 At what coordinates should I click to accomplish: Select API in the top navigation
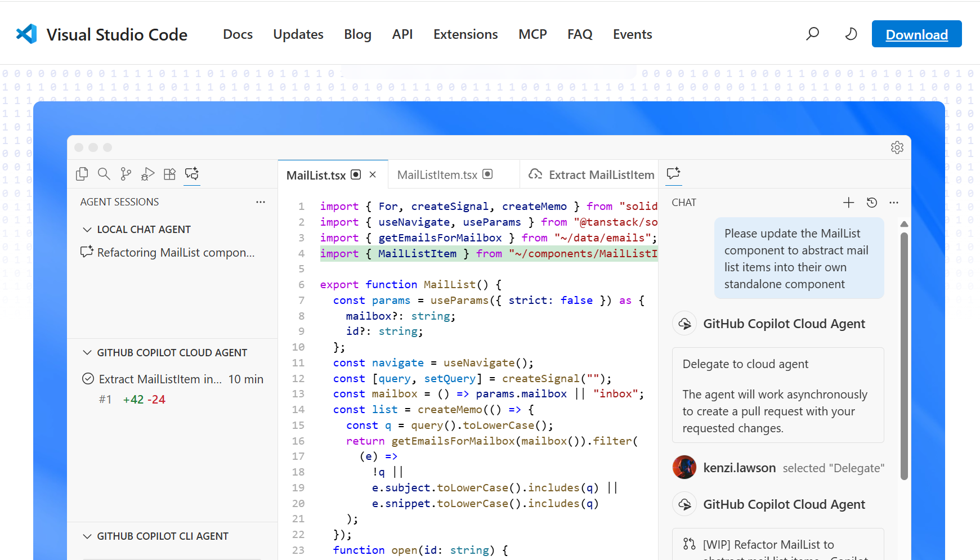(402, 34)
